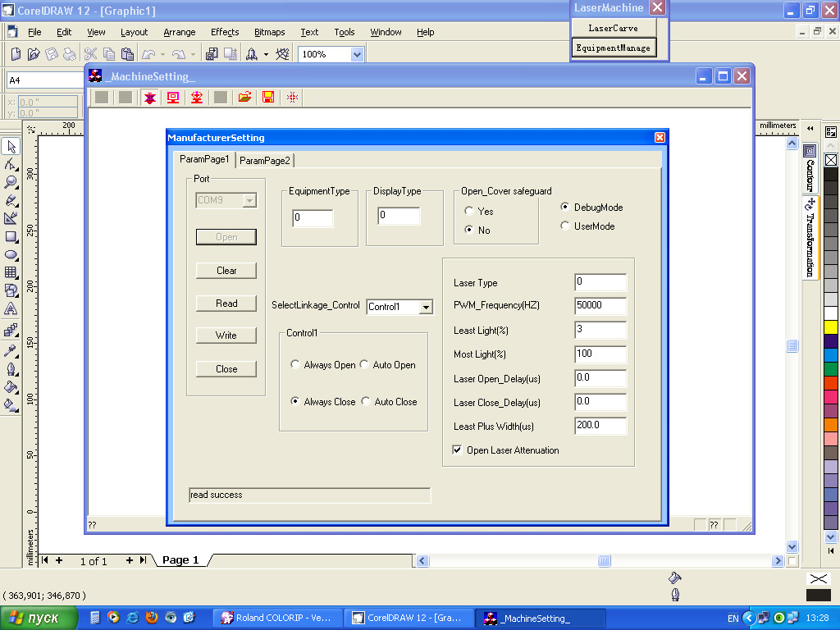The image size is (840, 630).
Task: Open the Bitmaps menu
Action: coord(269,32)
